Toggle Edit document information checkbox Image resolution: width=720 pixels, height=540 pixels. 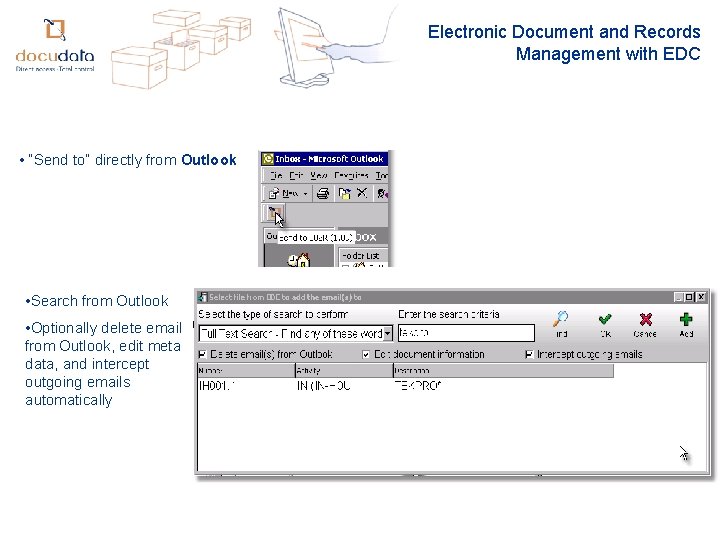tap(366, 354)
